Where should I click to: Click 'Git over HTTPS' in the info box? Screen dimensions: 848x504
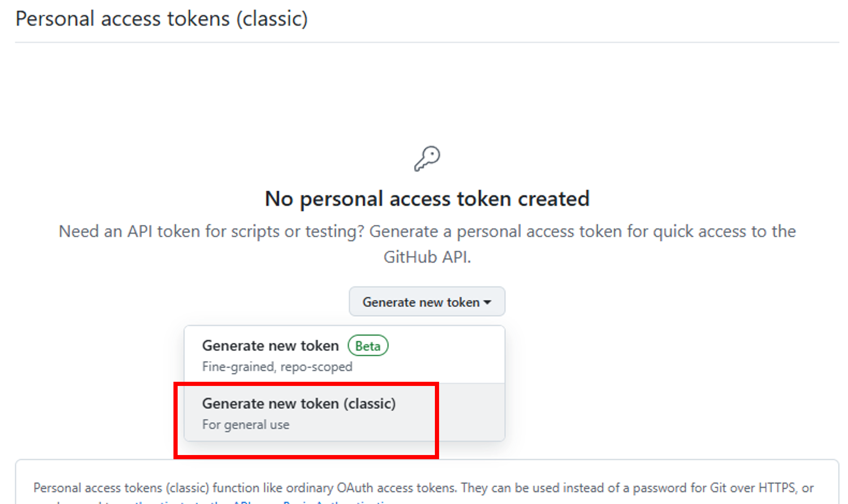(752, 488)
